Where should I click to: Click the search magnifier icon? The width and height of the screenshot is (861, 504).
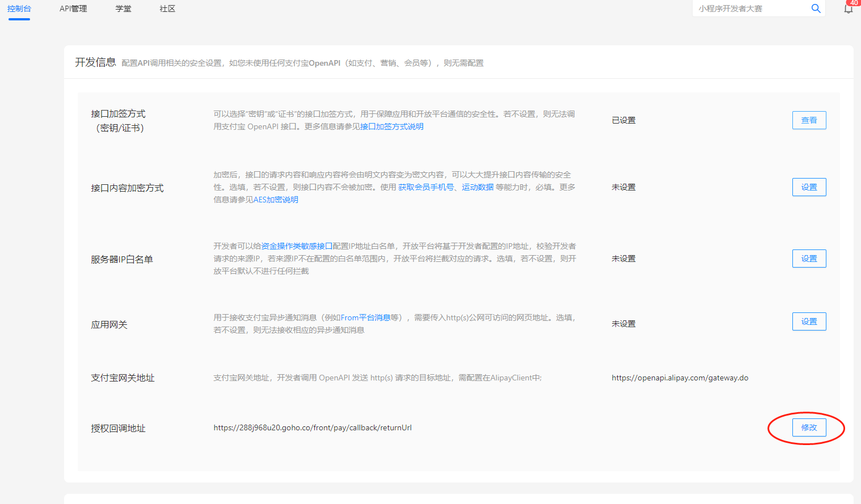[x=816, y=9]
